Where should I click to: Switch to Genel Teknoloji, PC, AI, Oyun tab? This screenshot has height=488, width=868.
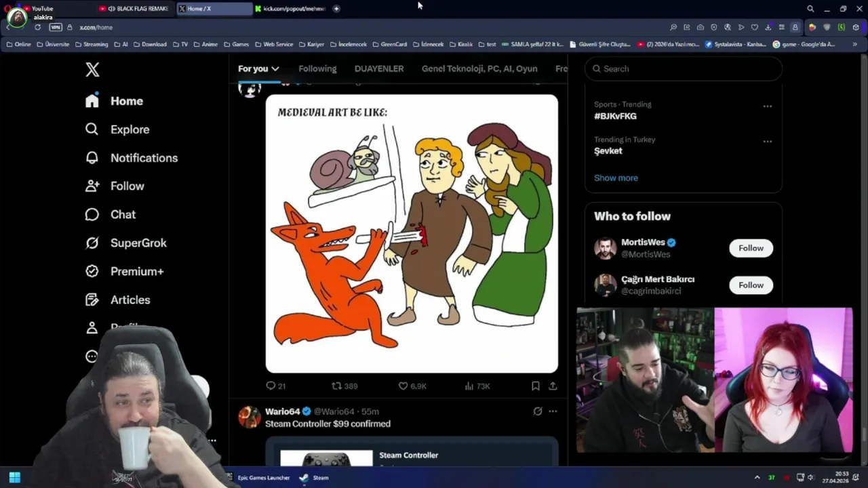pyautogui.click(x=479, y=68)
